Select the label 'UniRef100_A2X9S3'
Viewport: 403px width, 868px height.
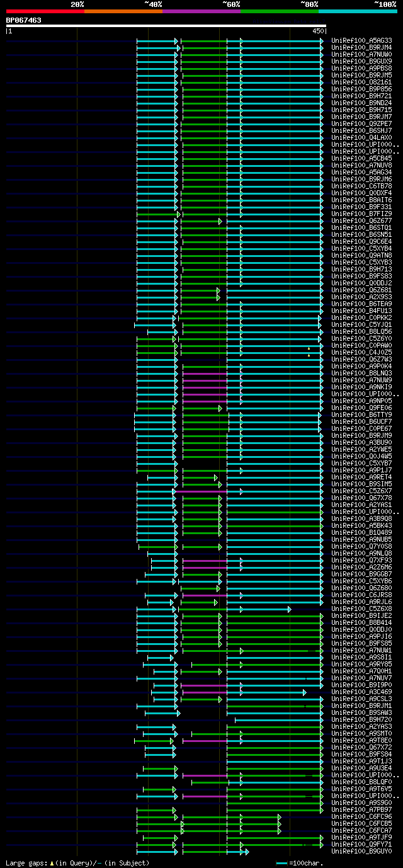click(x=361, y=297)
